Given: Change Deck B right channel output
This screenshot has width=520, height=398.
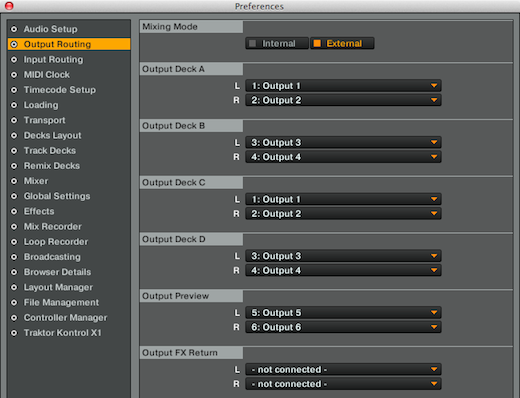Looking at the screenshot, I should 343,157.
